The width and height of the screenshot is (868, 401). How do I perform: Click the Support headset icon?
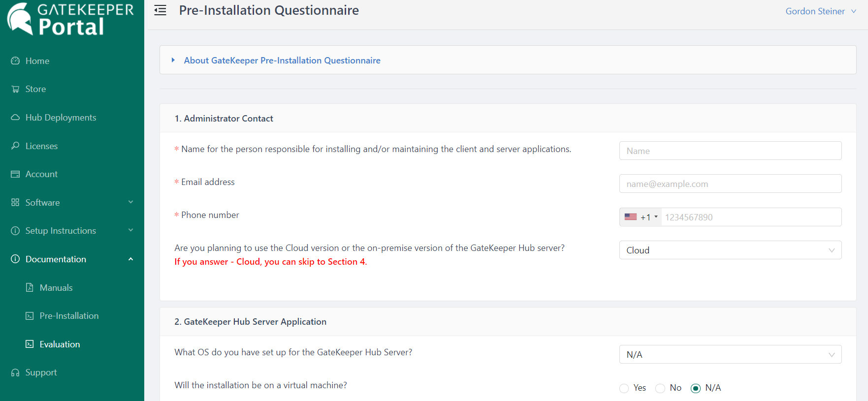click(15, 372)
